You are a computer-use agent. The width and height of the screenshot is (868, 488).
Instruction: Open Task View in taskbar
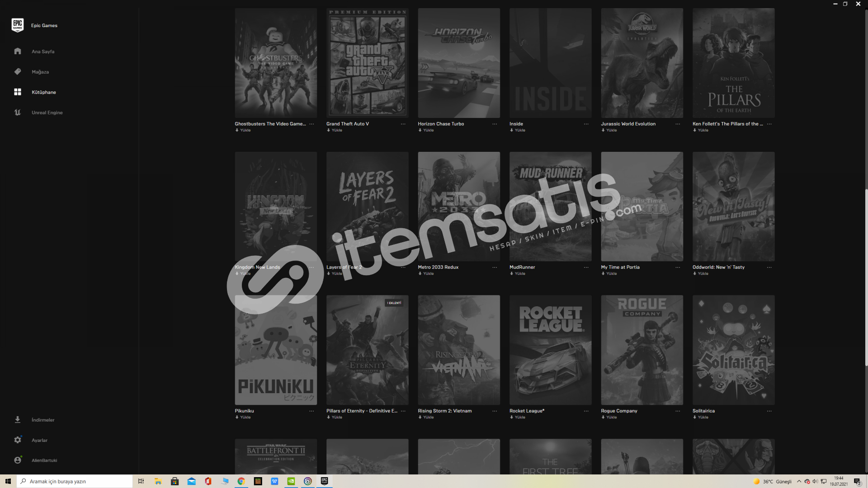click(141, 481)
